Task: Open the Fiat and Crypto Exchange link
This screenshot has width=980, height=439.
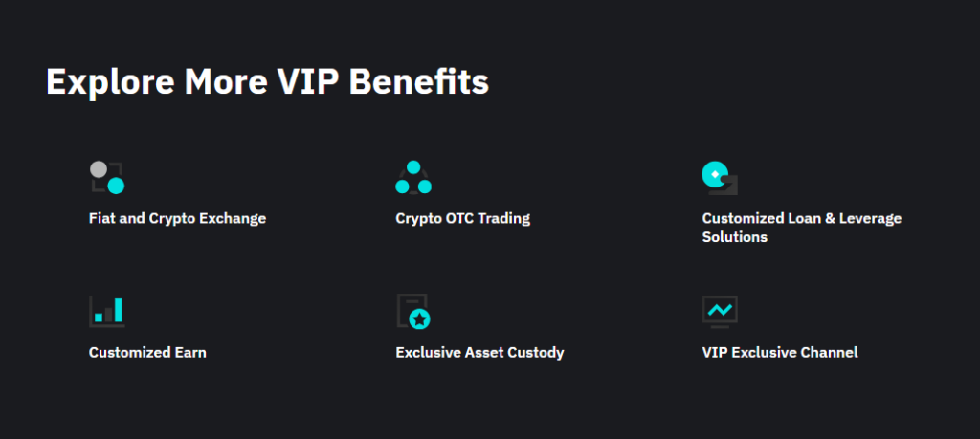Action: 177,218
